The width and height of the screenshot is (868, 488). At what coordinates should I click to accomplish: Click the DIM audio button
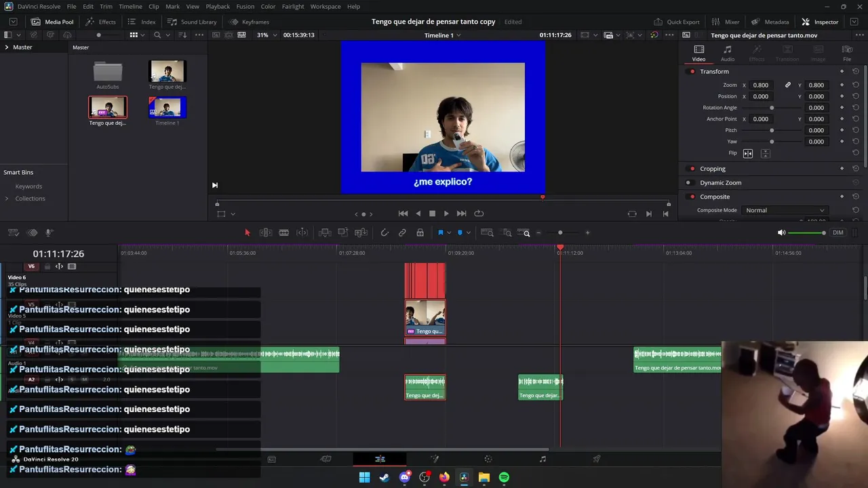(838, 233)
